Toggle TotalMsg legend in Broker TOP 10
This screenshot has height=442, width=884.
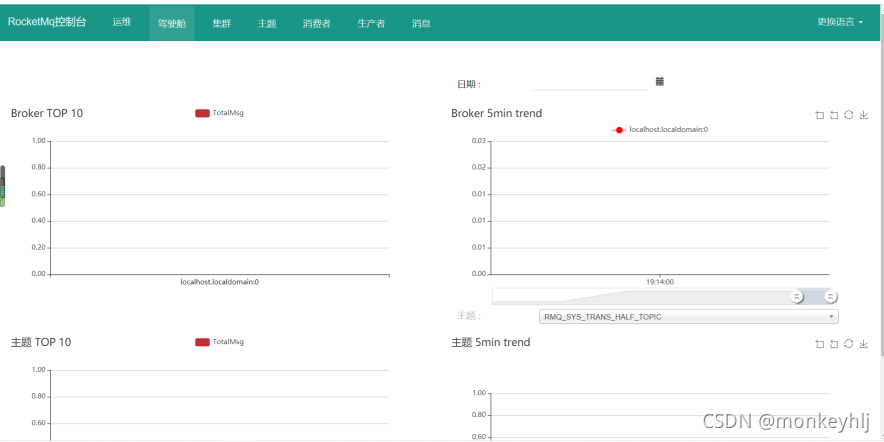(219, 113)
